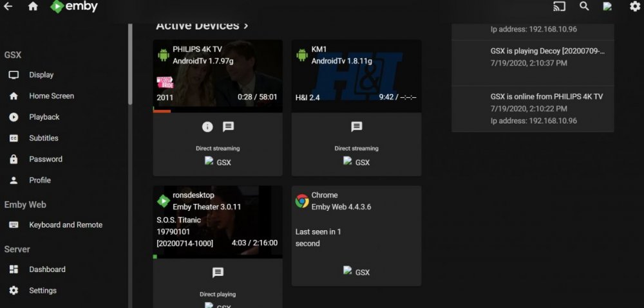Click the Display monitor icon
The height and width of the screenshot is (308, 644).
14,75
